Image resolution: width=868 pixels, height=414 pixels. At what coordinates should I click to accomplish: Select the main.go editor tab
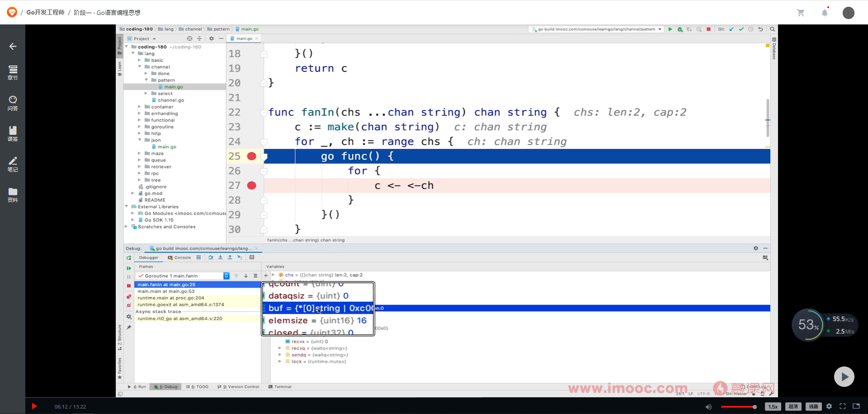coord(244,38)
